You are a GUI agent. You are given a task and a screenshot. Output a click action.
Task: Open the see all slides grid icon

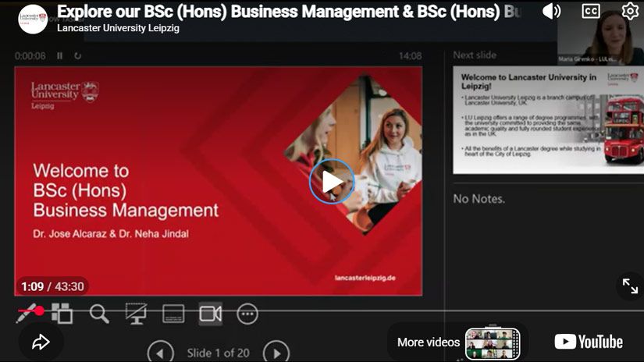click(62, 314)
